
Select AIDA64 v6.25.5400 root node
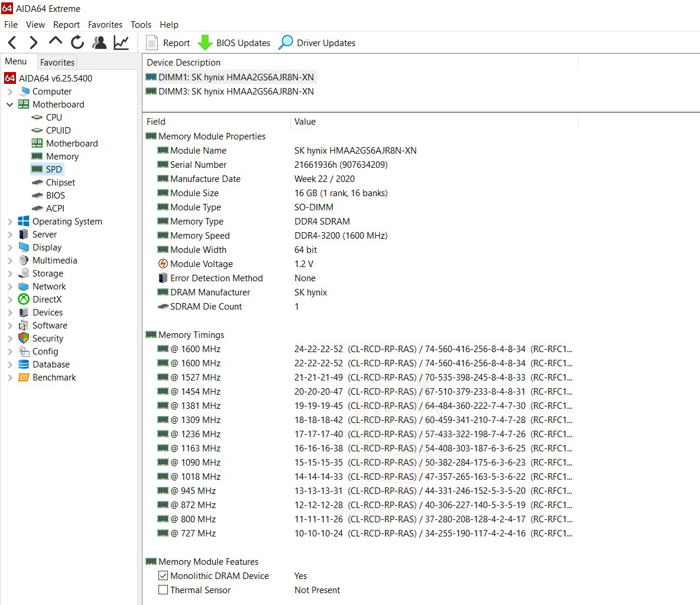tap(48, 78)
